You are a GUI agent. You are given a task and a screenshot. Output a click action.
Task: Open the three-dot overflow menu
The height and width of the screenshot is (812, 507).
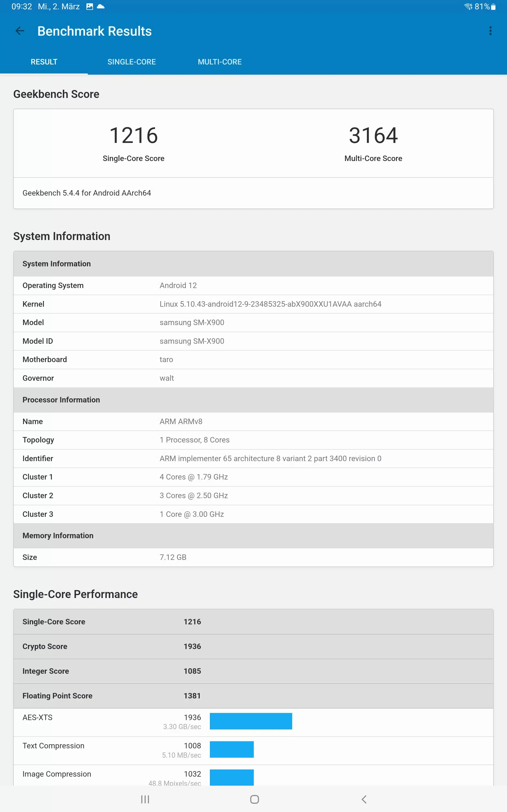click(x=490, y=31)
